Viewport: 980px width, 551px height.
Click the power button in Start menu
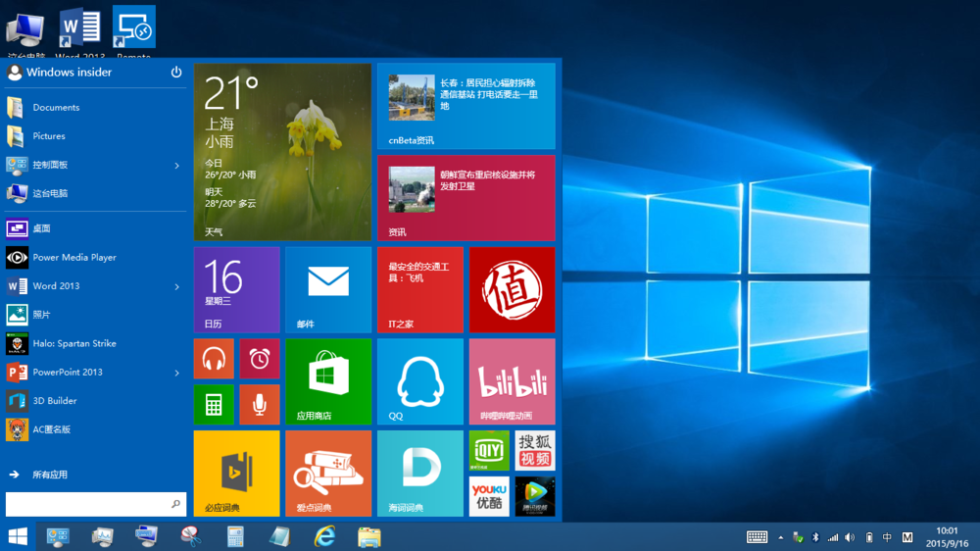click(176, 72)
